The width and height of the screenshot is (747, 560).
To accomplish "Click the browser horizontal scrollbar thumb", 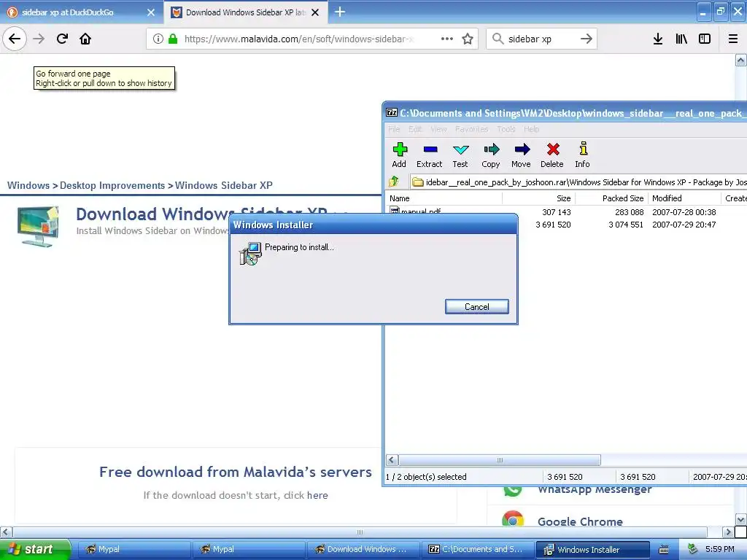I will point(360,532).
